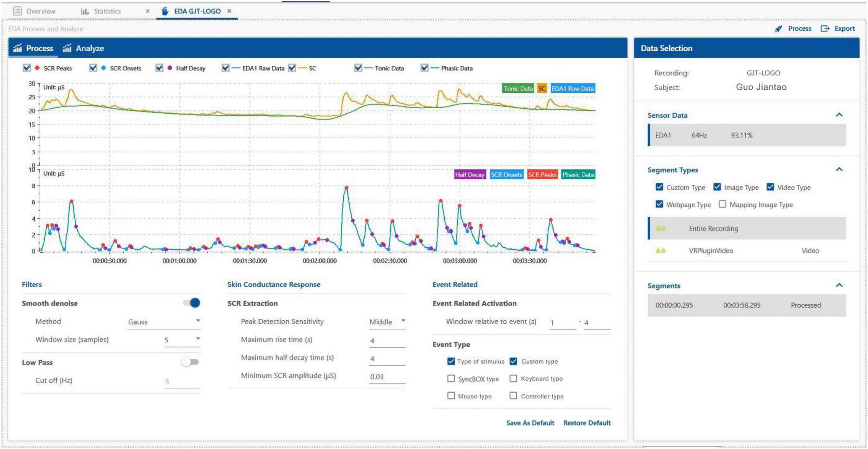Select the Processed segment time row

coord(747,305)
